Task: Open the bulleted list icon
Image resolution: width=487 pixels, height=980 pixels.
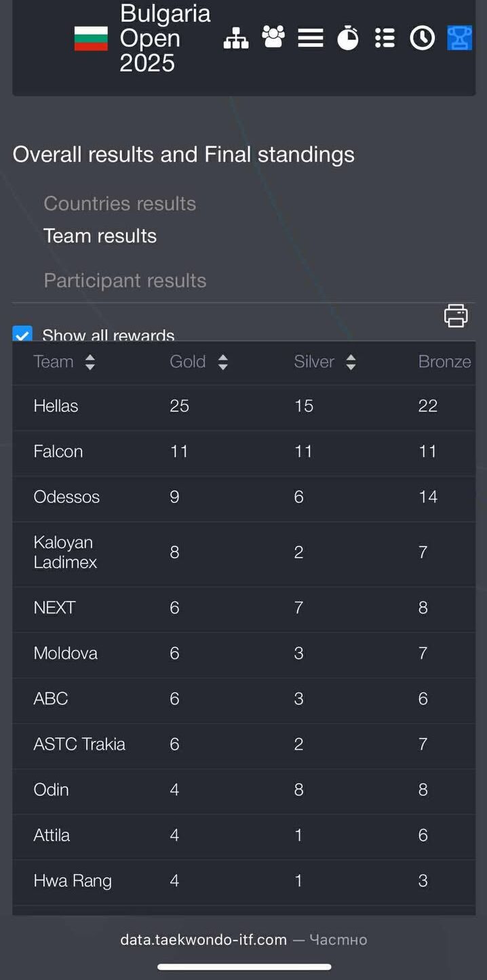Action: (385, 39)
